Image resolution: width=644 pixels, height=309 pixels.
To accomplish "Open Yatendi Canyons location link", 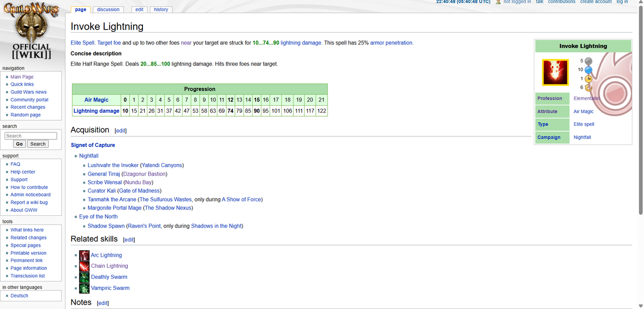I will [x=162, y=165].
